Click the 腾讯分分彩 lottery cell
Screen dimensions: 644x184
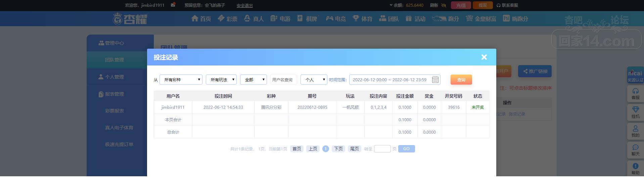tap(271, 107)
